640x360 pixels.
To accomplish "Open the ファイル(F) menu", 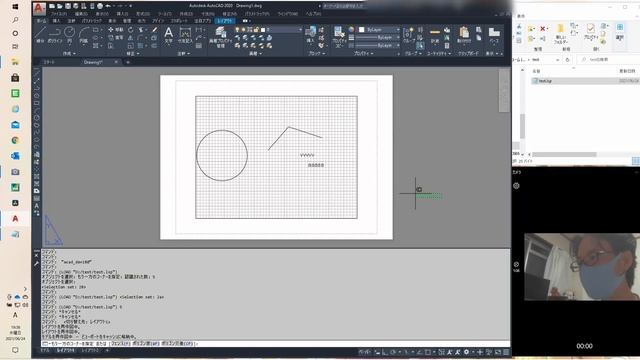I will [59, 14].
